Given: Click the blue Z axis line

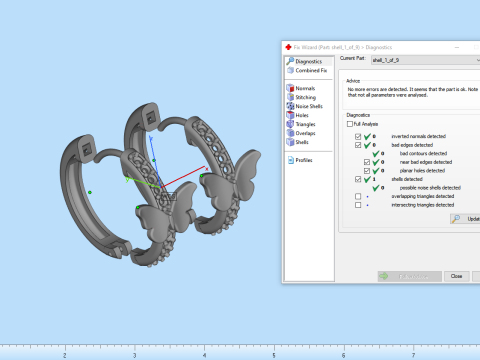Looking at the screenshot, I should click(x=156, y=163).
